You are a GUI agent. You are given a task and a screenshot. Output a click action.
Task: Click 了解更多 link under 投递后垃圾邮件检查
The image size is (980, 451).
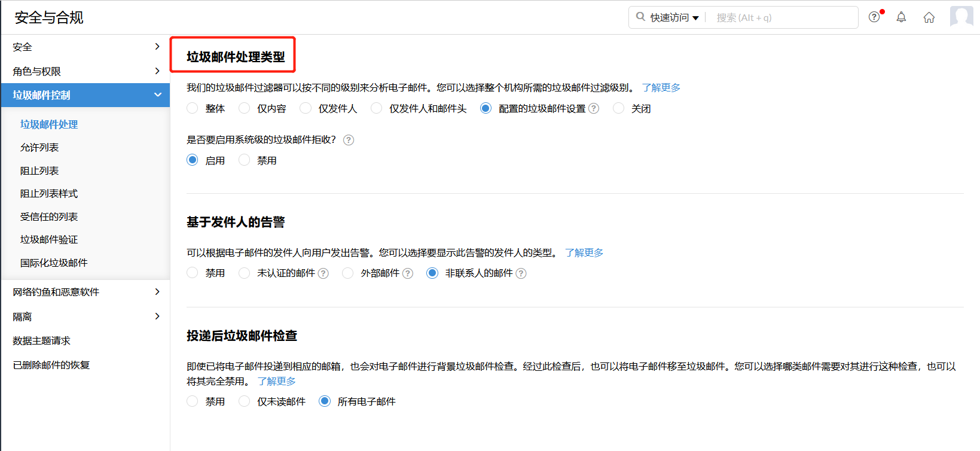[x=276, y=381]
